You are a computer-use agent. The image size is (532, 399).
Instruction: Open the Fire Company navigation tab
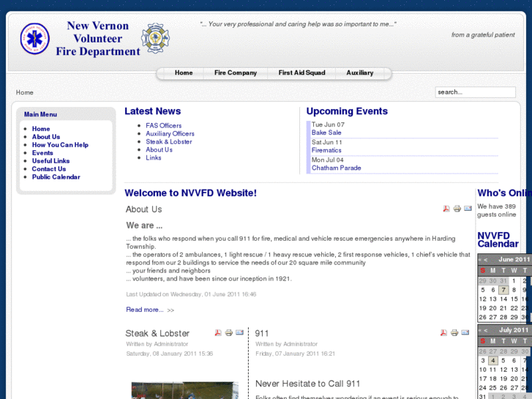point(236,72)
